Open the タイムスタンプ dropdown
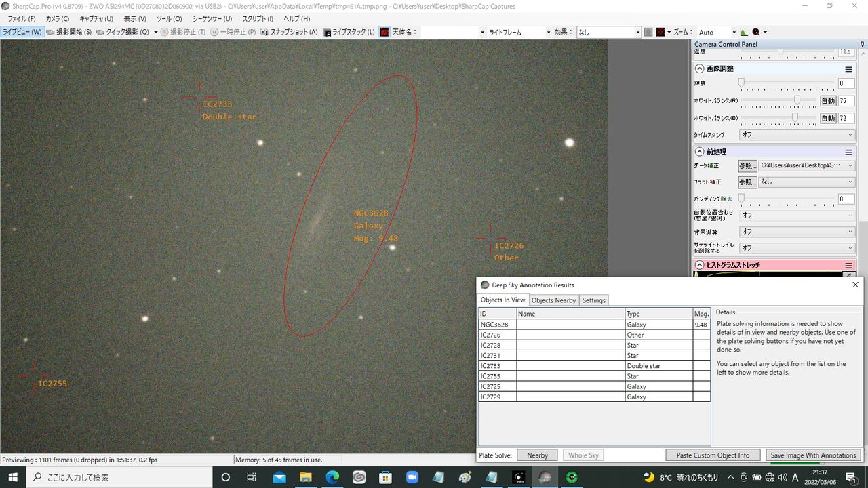The width and height of the screenshot is (868, 488). point(797,135)
